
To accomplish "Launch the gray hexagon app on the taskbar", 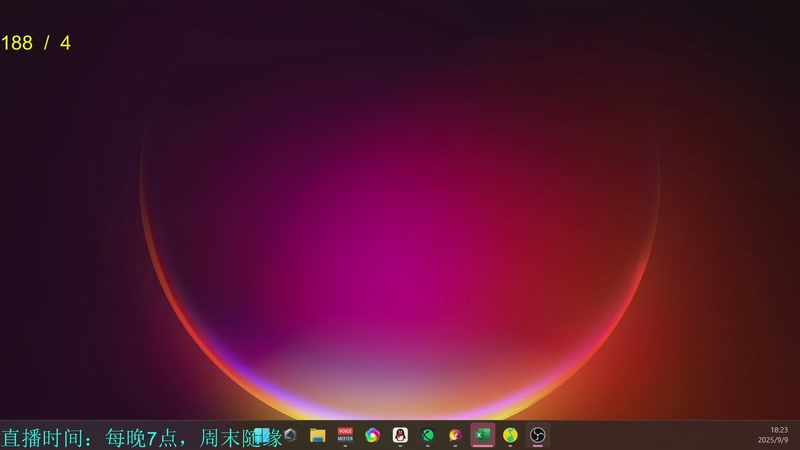I will [x=290, y=435].
